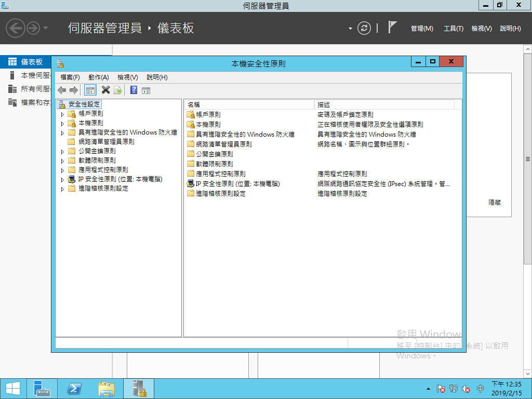Expand the 帳戶原則 tree node
The height and width of the screenshot is (399, 532).
pyautogui.click(x=62, y=114)
